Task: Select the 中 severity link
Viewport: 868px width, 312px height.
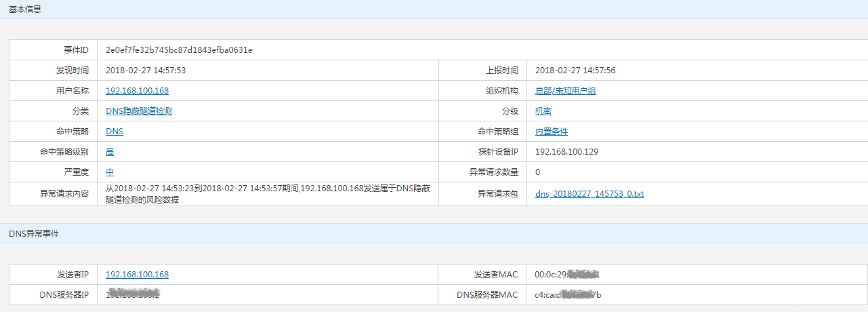Action: click(110, 172)
